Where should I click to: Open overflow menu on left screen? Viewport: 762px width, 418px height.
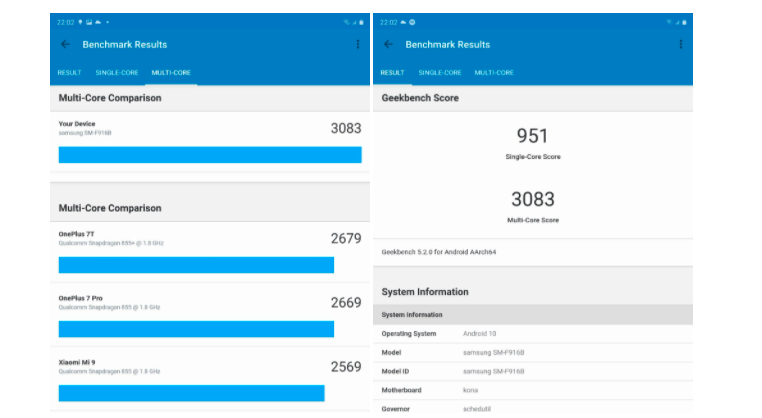pyautogui.click(x=357, y=44)
